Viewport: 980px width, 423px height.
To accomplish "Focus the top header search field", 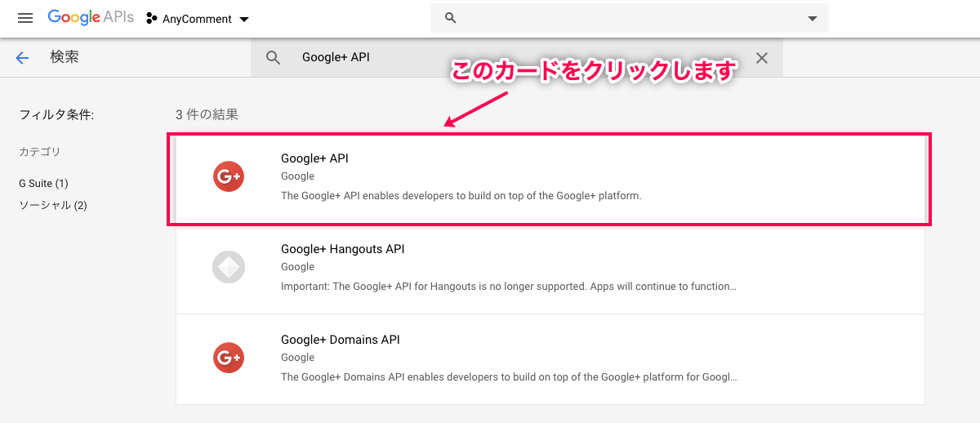I will 630,18.
